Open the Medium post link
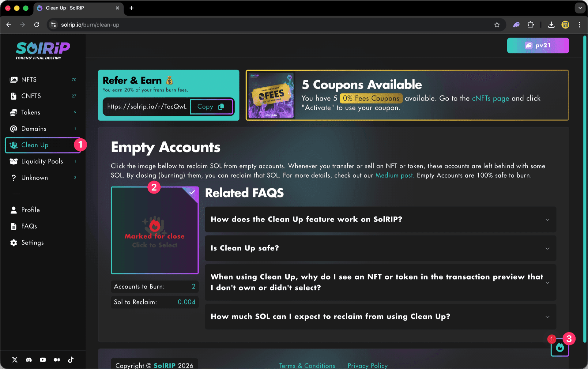 click(395, 175)
